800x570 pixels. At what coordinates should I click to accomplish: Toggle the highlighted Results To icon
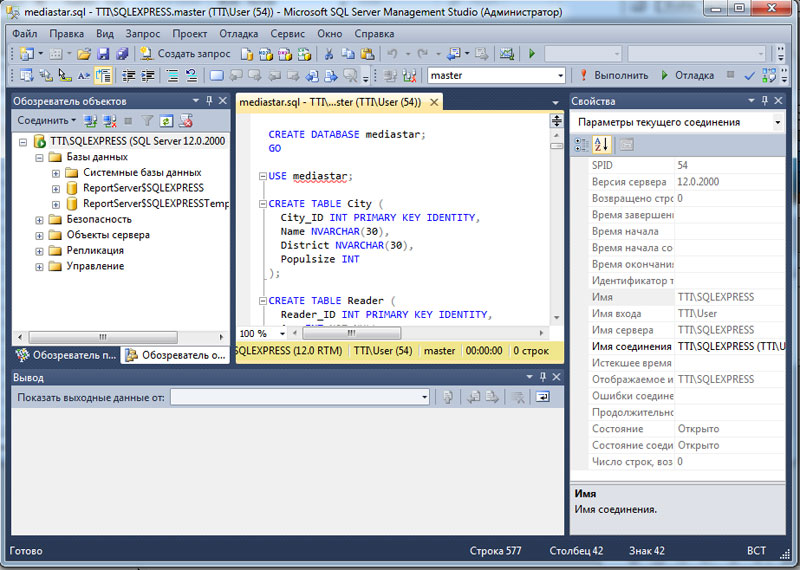tap(103, 76)
